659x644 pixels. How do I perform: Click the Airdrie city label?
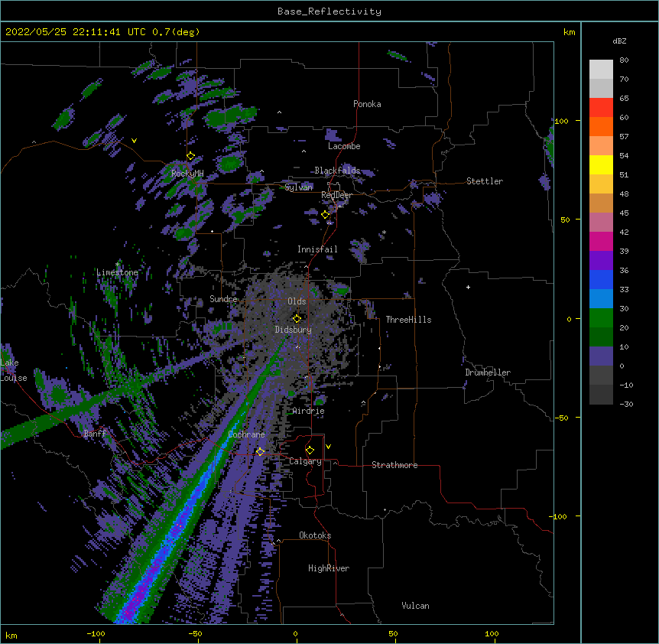tap(309, 411)
